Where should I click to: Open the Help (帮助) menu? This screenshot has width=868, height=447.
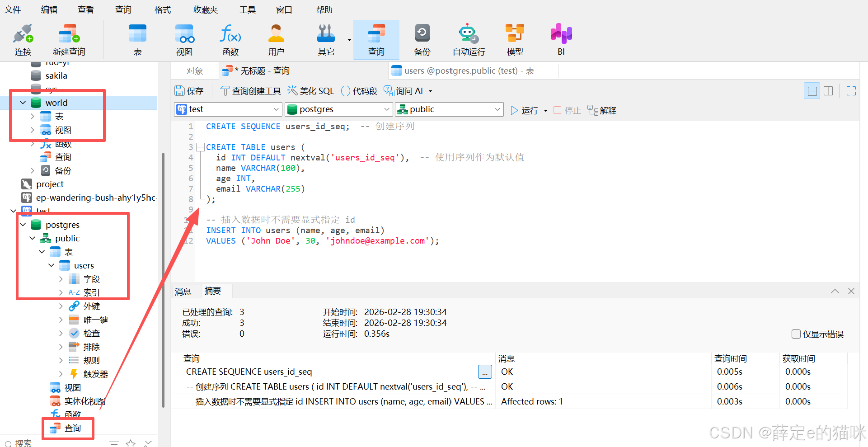(324, 9)
